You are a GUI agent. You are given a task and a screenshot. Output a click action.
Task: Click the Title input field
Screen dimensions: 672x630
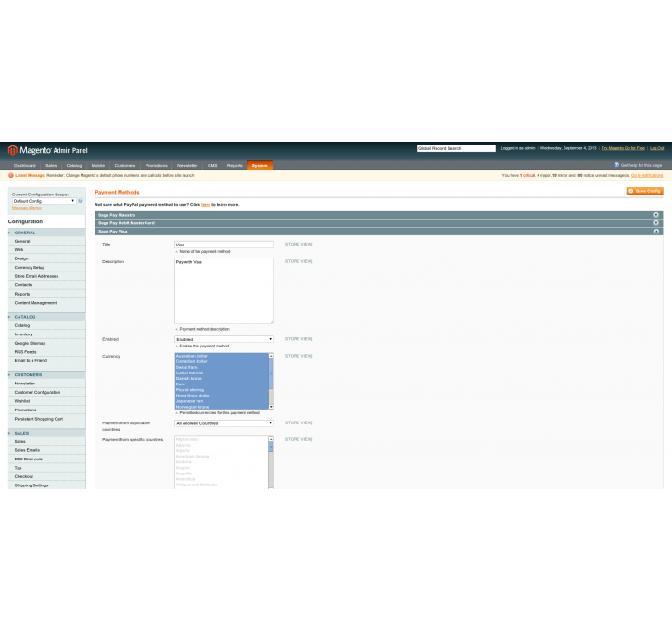[x=224, y=245]
